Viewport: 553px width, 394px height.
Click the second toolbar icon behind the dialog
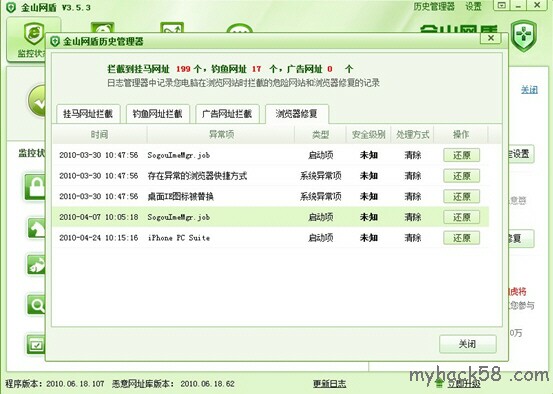(102, 28)
